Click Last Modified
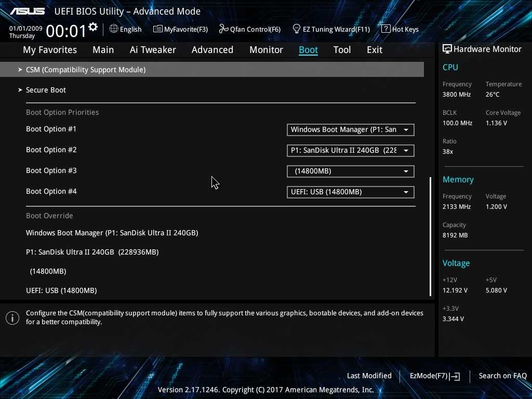The image size is (532, 399). click(x=369, y=376)
